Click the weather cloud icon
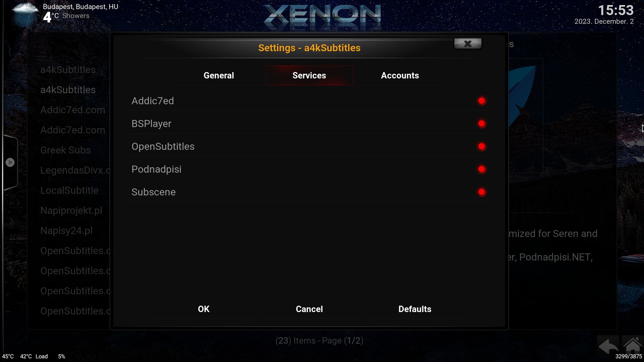This screenshot has width=644, height=362. coord(25,13)
